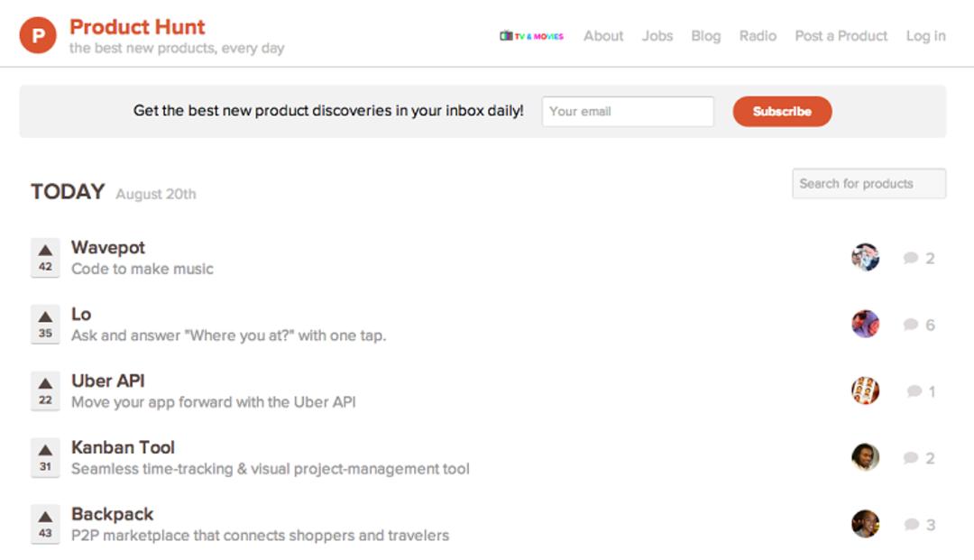The height and width of the screenshot is (560, 974).
Task: Select Post a Product in navigation
Action: click(841, 36)
